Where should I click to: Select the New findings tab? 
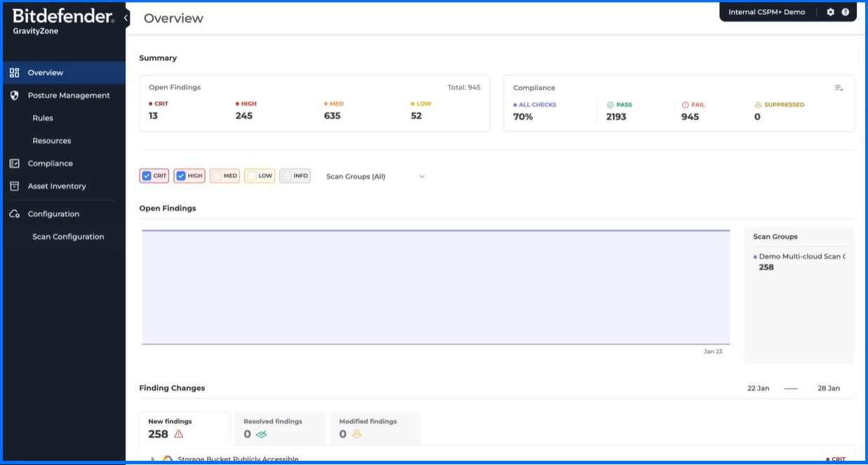(185, 428)
